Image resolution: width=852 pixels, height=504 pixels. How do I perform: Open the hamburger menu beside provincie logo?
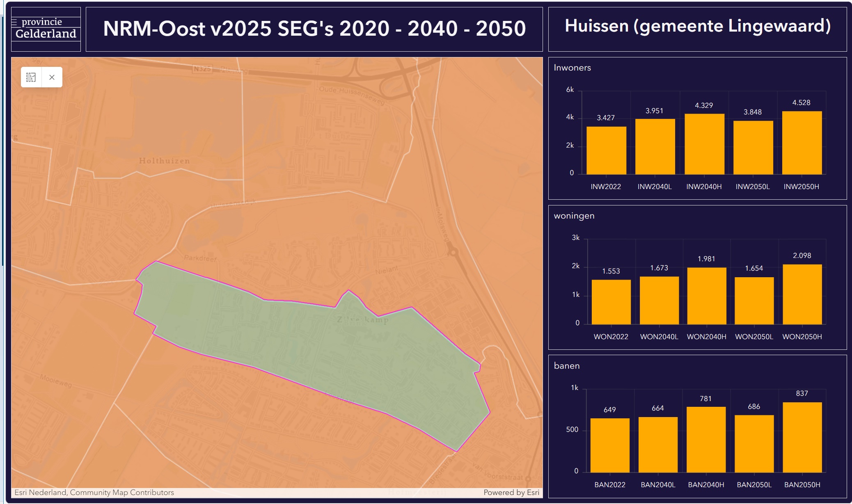pos(14,23)
